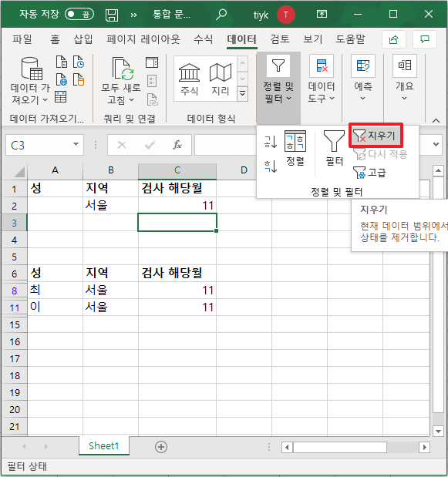
Task: Click the sort ascending icon
Action: click(271, 142)
